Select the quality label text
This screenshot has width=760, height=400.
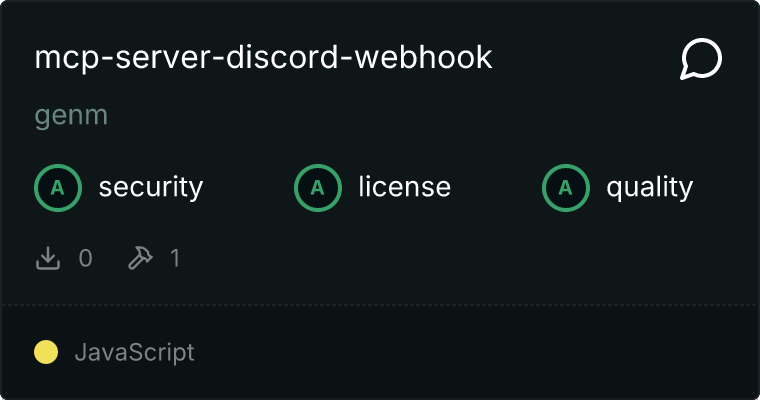pyautogui.click(x=650, y=188)
